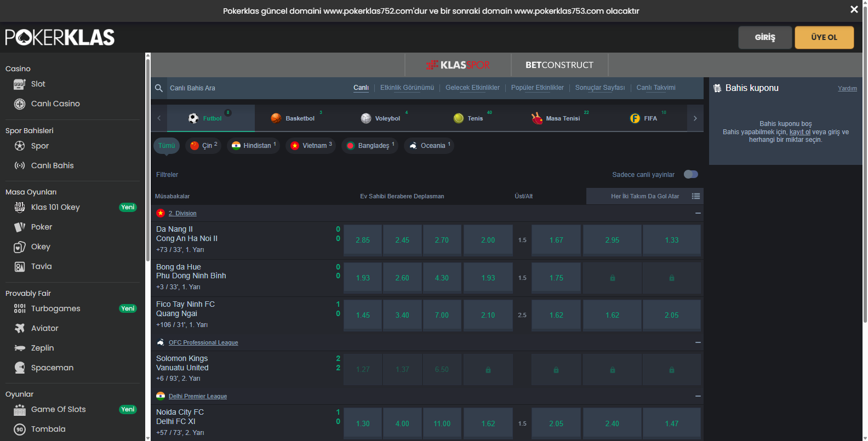Launch Zeplin airship icon
Screen dimensions: 868x441
point(20,348)
